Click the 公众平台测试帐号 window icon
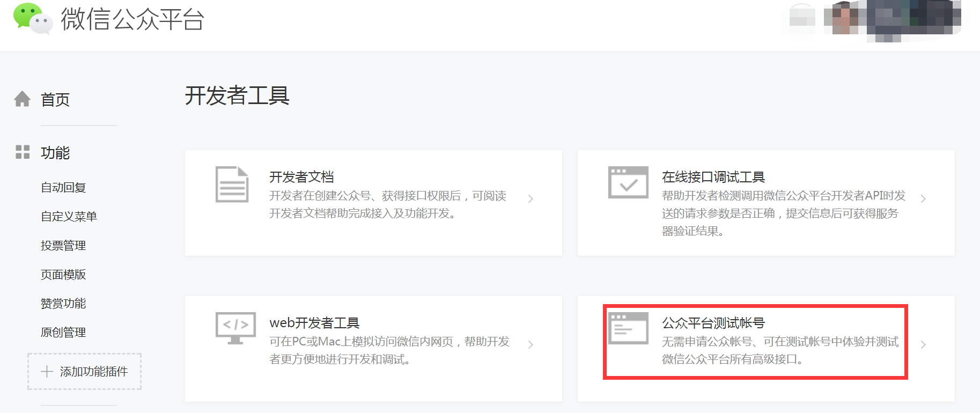The width and height of the screenshot is (980, 413). pos(628,328)
